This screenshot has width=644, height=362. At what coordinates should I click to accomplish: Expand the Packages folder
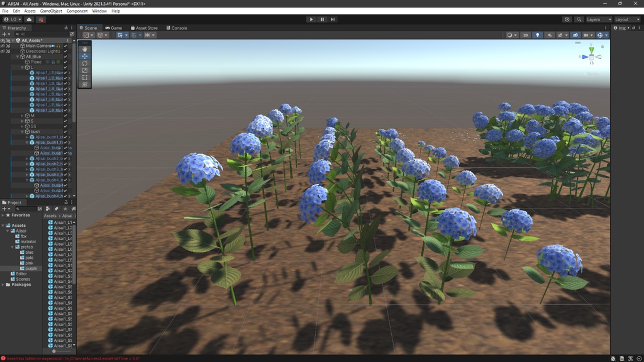3,285
